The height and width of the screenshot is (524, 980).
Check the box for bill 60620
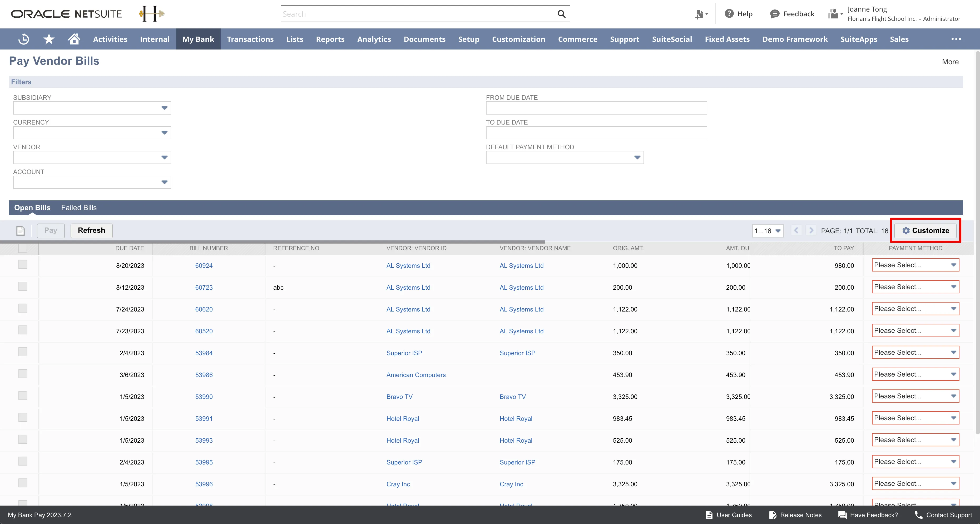[23, 308]
